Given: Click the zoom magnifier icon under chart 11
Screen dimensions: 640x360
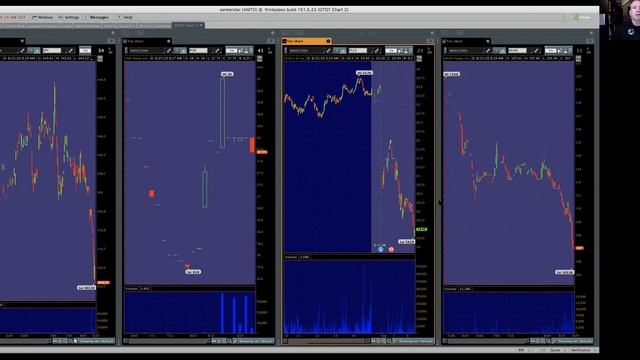Looking at the screenshot, I should pos(549,341).
